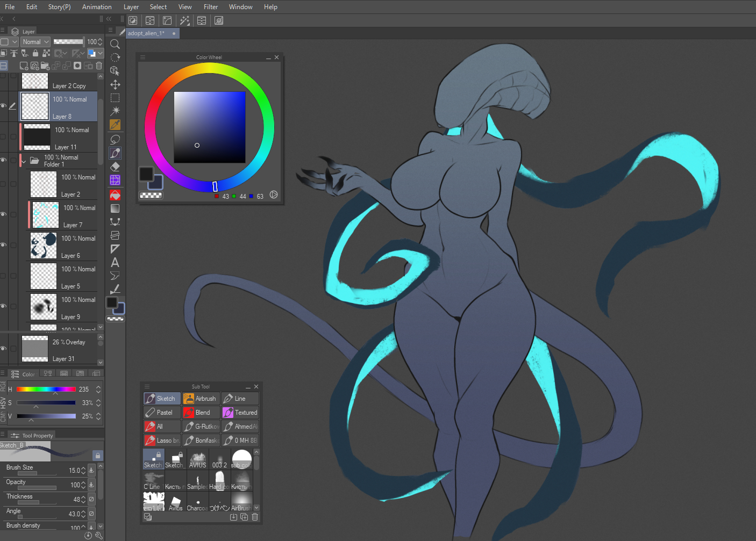Hide Layer 31 overlay with eye icon
Screen dimensions: 756x541
3,349
